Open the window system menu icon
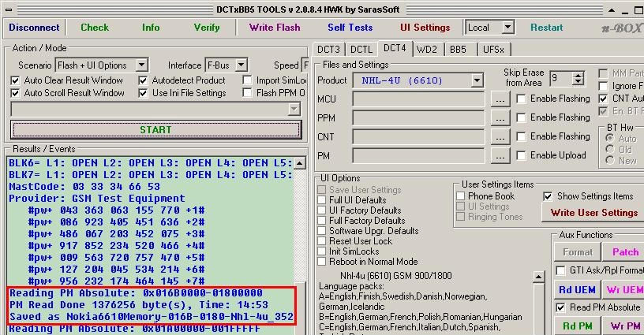Image resolution: width=644 pixels, height=335 pixels. coord(8,9)
